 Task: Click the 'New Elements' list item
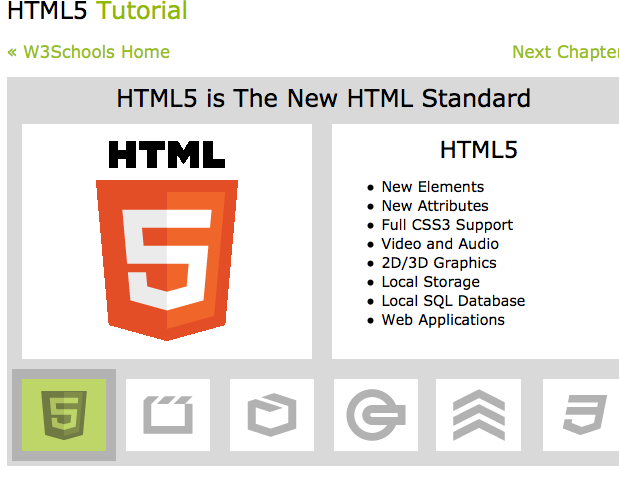click(x=433, y=187)
